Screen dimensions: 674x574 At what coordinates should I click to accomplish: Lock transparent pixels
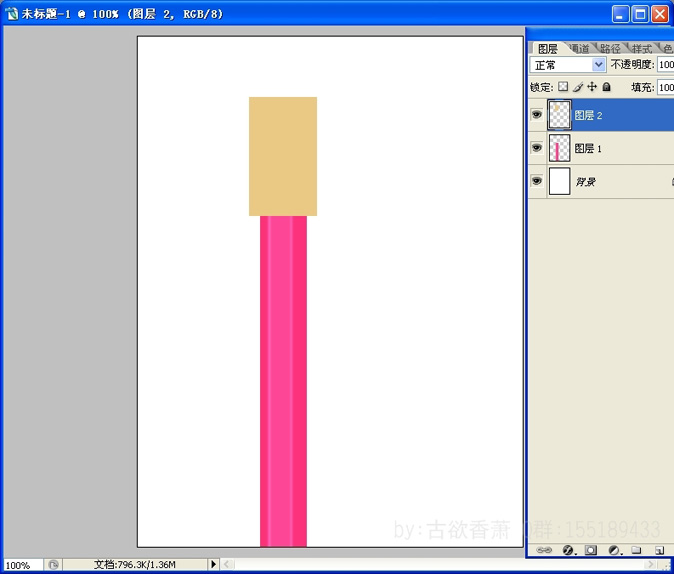[563, 87]
